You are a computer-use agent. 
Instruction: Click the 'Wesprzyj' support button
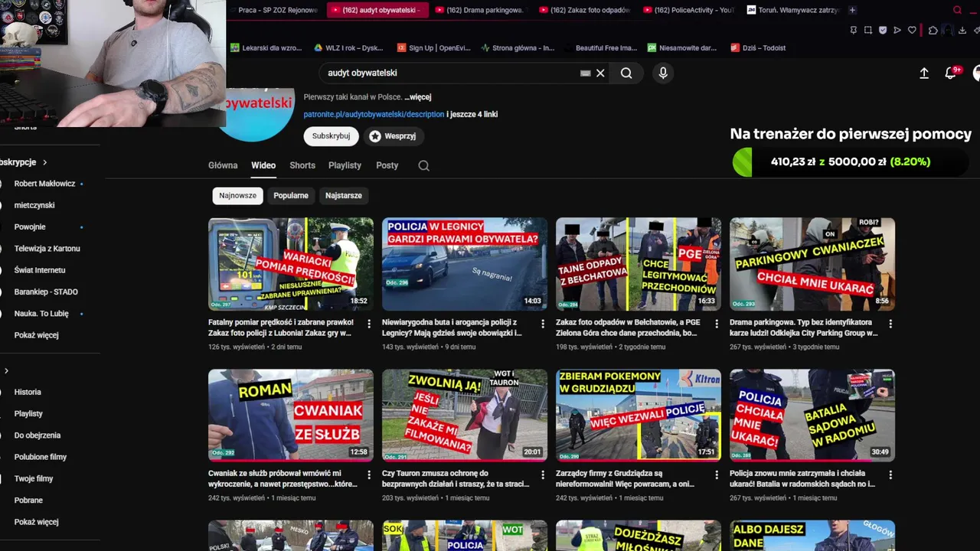point(393,136)
